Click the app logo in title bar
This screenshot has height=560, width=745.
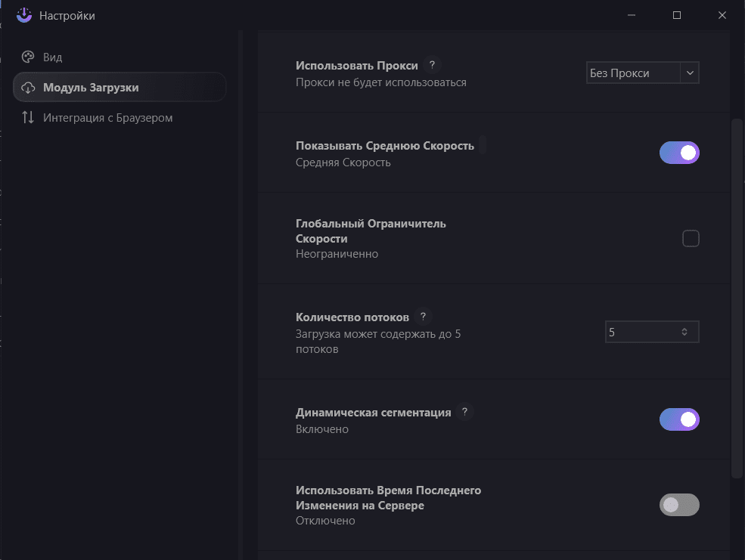click(x=24, y=15)
